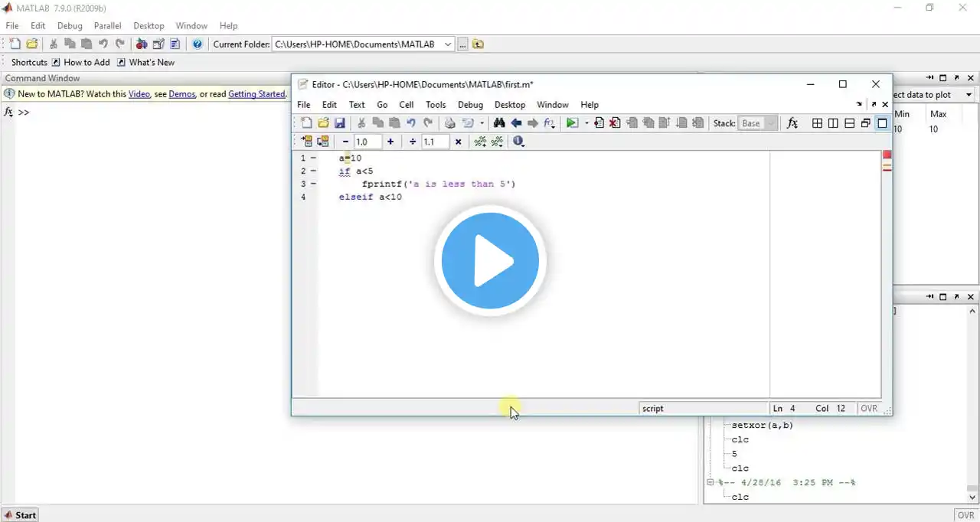This screenshot has height=522, width=980.
Task: Click the red error indicator in the Editor margin
Action: 887,155
